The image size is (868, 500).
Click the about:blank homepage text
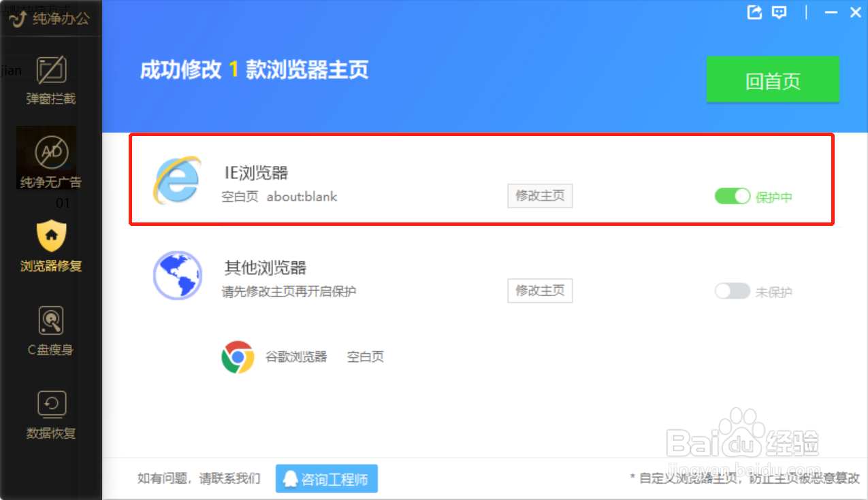pos(302,197)
